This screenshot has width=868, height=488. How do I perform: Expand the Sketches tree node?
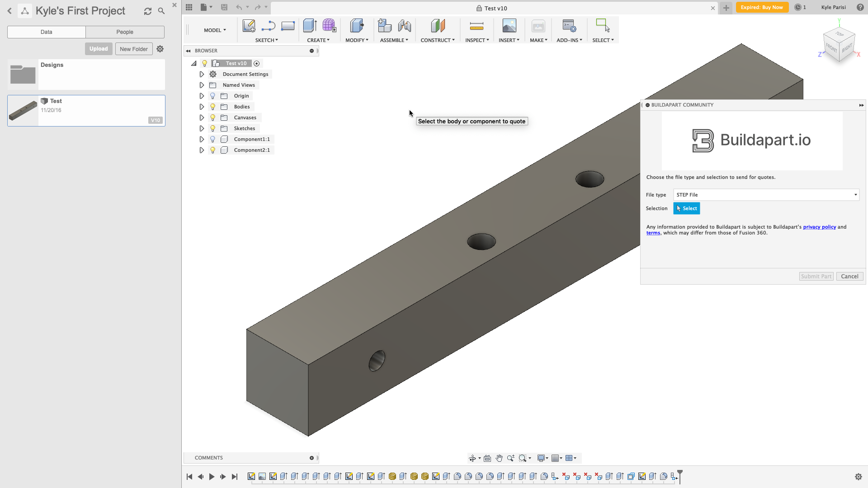coord(202,128)
